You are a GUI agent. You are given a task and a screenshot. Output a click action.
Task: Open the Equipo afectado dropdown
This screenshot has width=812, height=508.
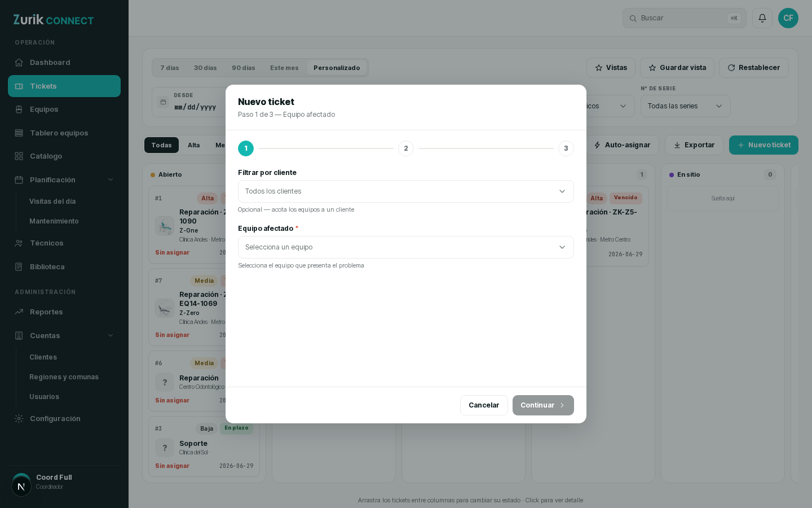pyautogui.click(x=406, y=247)
